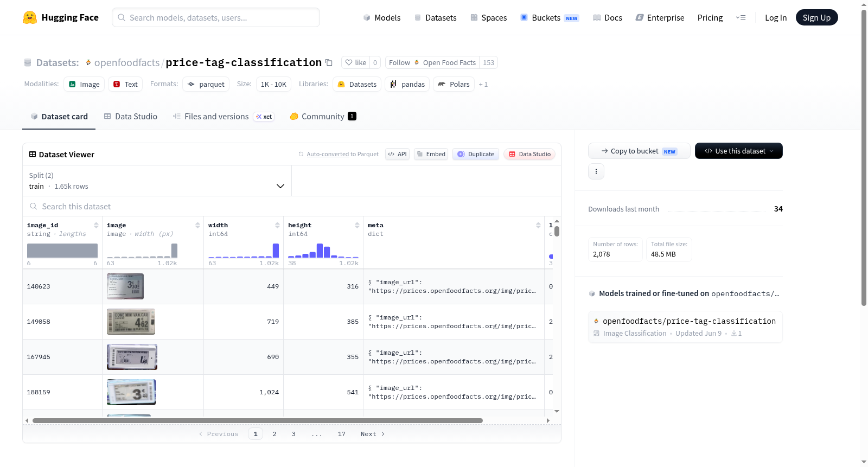Click the Copy to bucket button
Image resolution: width=868 pixels, height=467 pixels.
(x=639, y=151)
